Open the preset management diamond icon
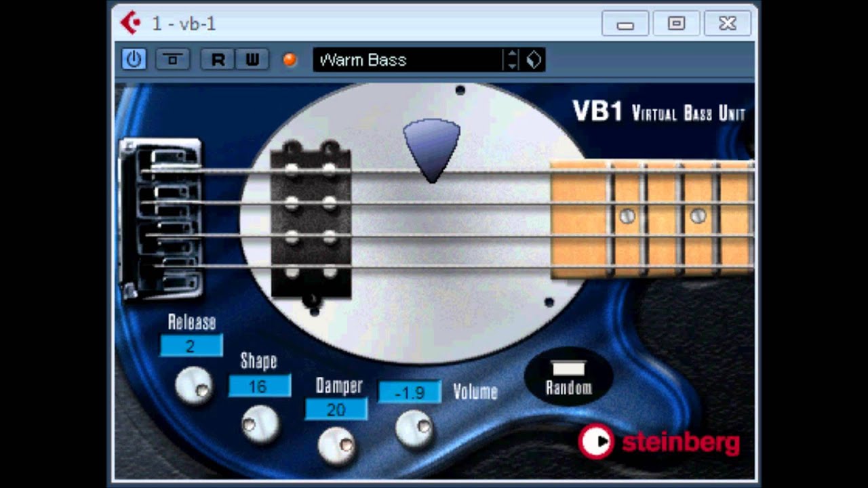The width and height of the screenshot is (868, 488). 534,60
